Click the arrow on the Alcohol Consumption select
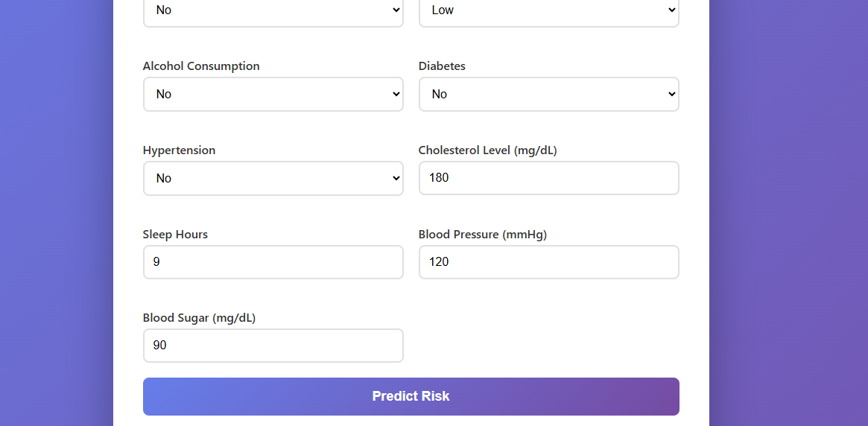Screen dimensions: 868x426 tap(396, 95)
